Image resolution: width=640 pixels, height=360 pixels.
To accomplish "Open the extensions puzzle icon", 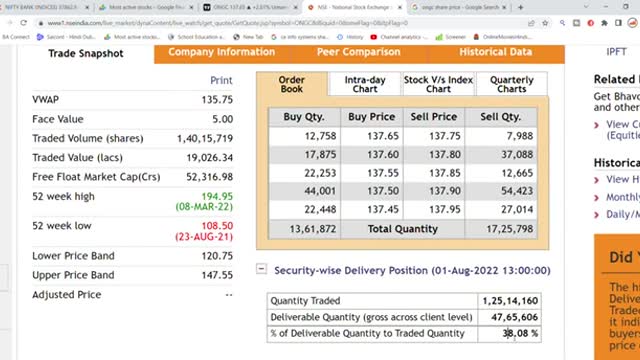I will tap(604, 23).
